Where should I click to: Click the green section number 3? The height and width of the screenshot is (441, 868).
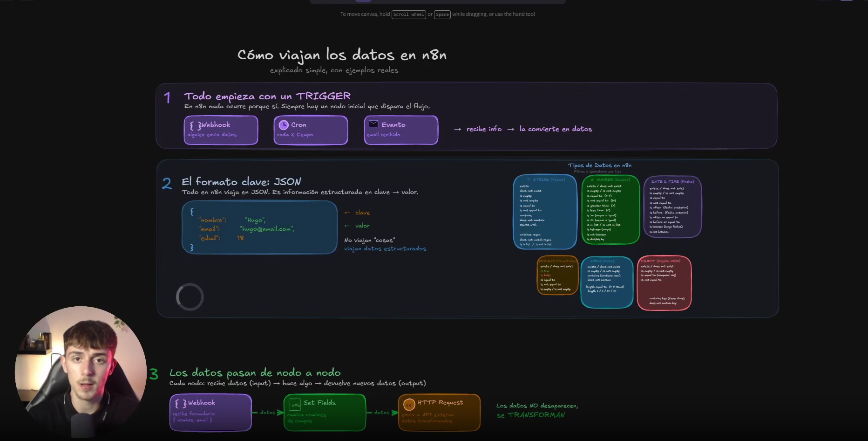[154, 374]
